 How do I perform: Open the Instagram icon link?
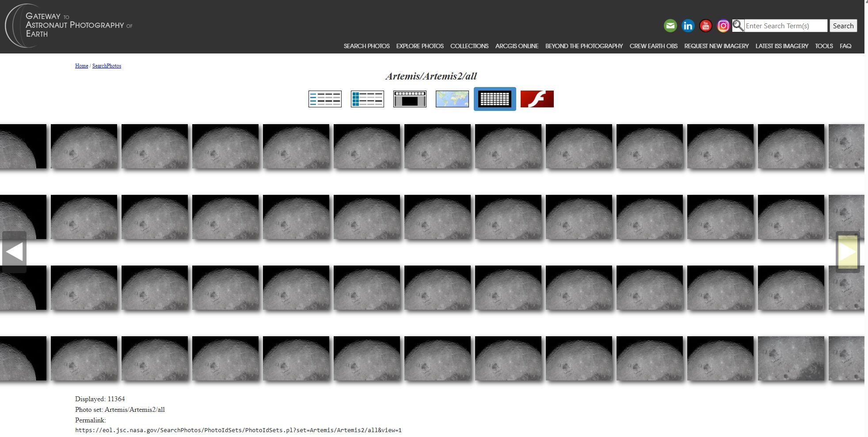point(723,26)
